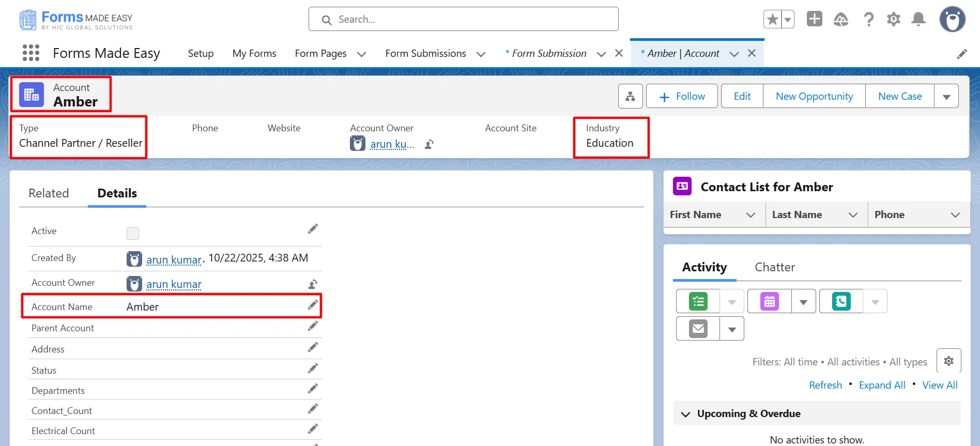Open the First Name column dropdown
Screen dimensions: 980x446
point(751,215)
